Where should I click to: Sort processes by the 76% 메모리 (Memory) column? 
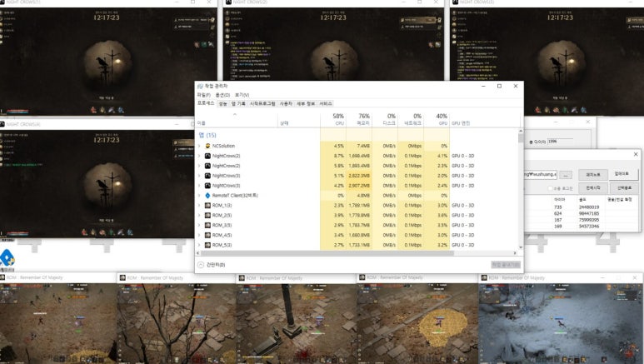click(x=359, y=119)
